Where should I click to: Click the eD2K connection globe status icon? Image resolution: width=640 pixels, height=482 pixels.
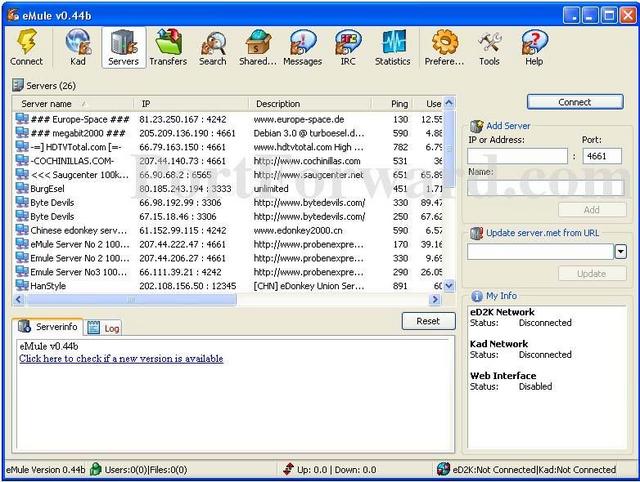[443, 469]
